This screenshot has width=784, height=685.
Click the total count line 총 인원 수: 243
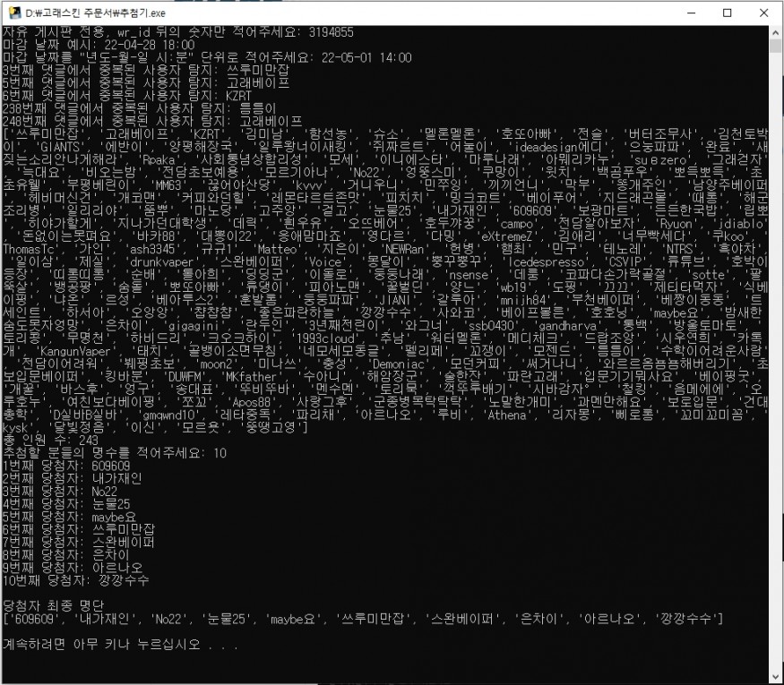click(x=49, y=439)
